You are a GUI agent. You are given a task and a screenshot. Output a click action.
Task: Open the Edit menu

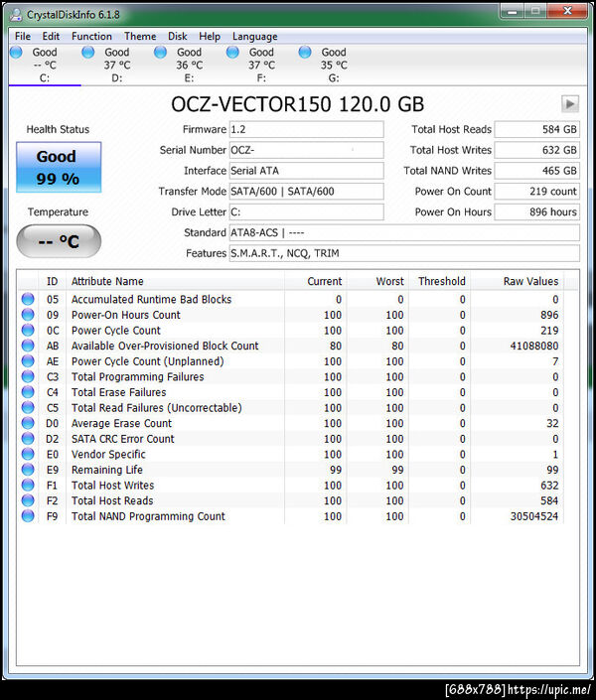click(51, 36)
